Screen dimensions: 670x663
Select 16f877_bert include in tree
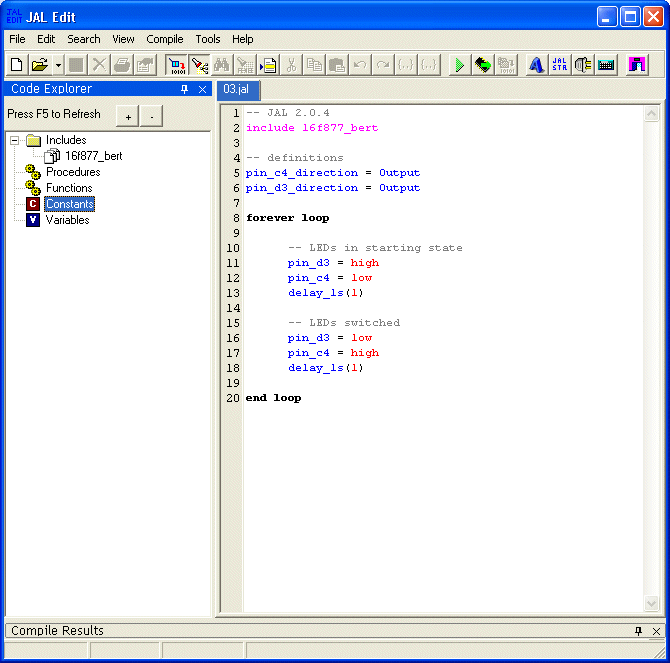click(x=94, y=156)
